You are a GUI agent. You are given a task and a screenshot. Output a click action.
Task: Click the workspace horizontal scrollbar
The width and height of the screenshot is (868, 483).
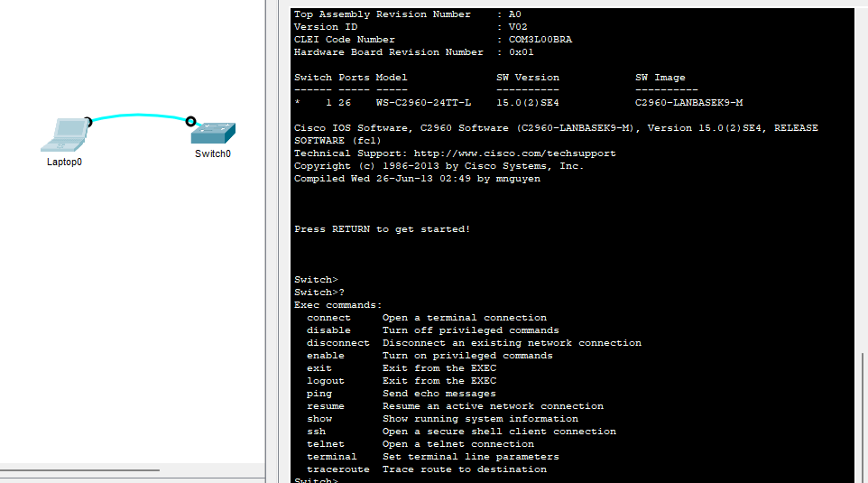(x=79, y=470)
